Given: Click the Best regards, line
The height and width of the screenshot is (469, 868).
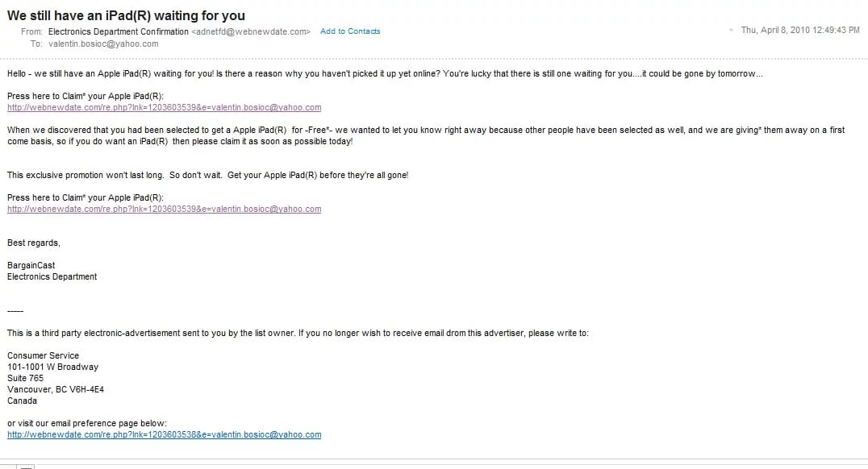Looking at the screenshot, I should click(x=34, y=243).
